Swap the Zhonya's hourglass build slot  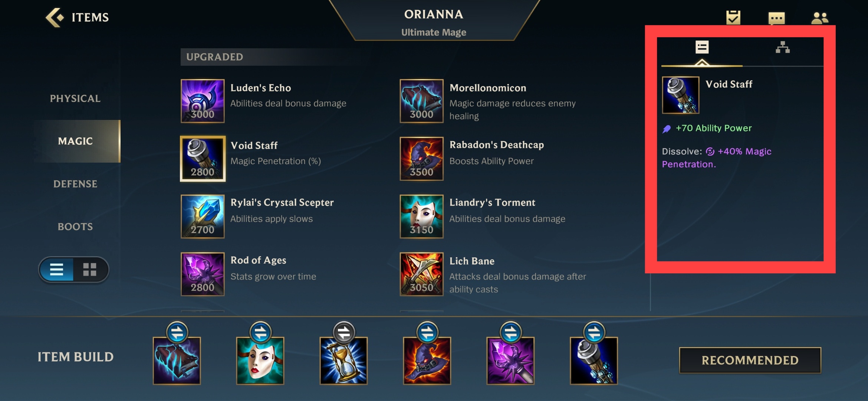pos(344,332)
